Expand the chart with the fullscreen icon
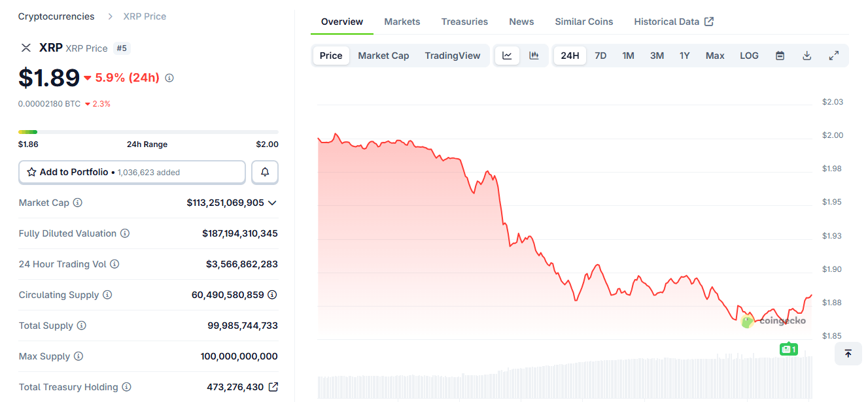This screenshot has width=868, height=402. (834, 56)
